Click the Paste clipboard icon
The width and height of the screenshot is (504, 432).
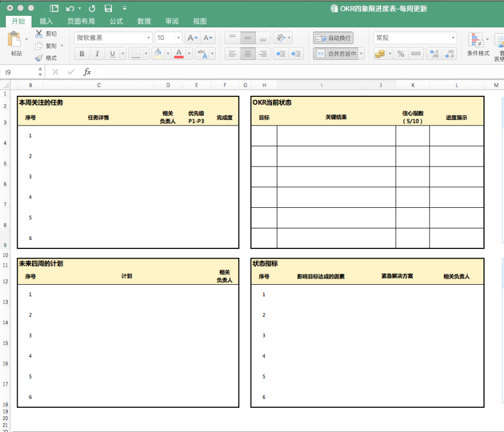pos(14,39)
